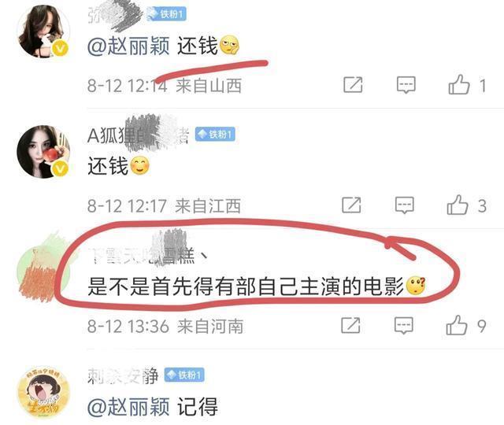Screen dimensions: 504x425
Task: Repost the Jiangxi 12:17 comment
Action: [x=351, y=205]
